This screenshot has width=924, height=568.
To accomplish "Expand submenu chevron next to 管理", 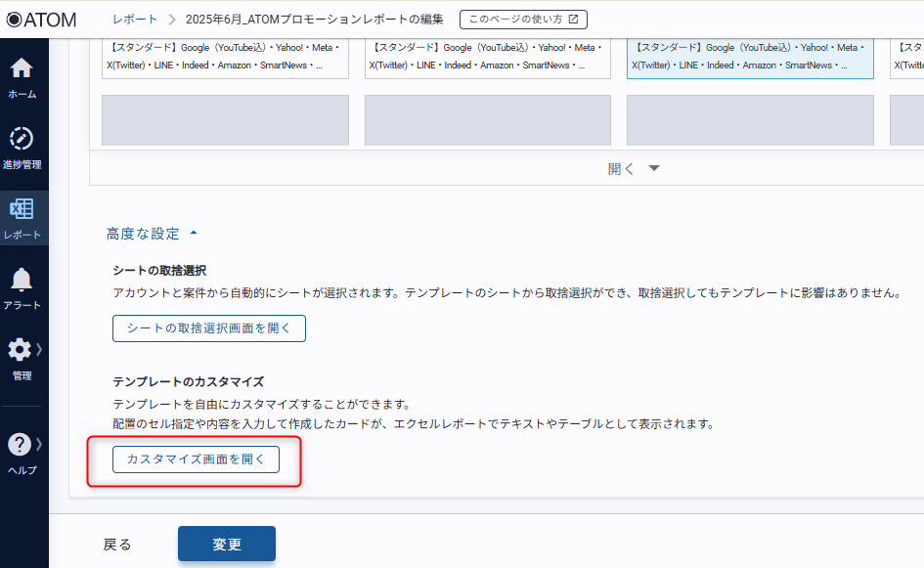I will click(39, 349).
